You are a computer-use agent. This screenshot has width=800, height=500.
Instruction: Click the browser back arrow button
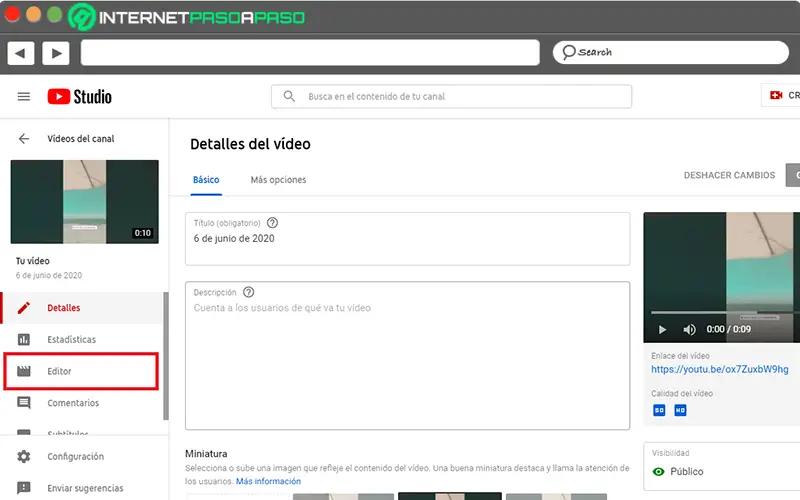21,53
